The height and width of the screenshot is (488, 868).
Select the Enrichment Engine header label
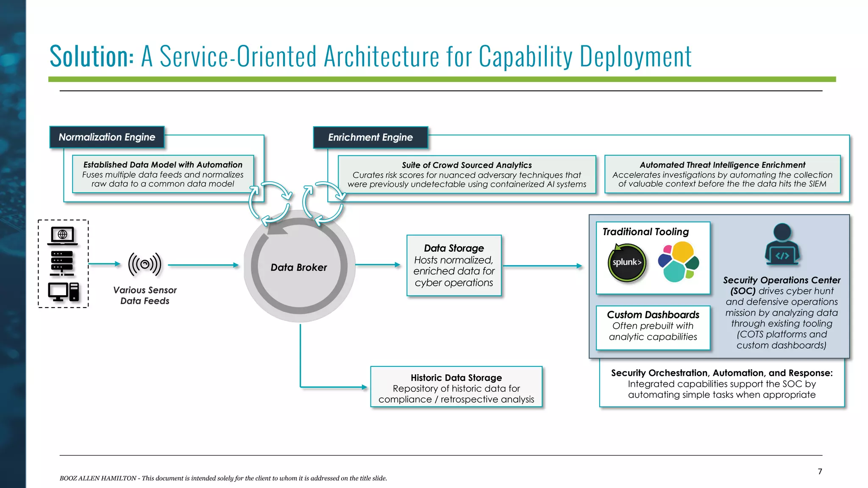coord(370,138)
